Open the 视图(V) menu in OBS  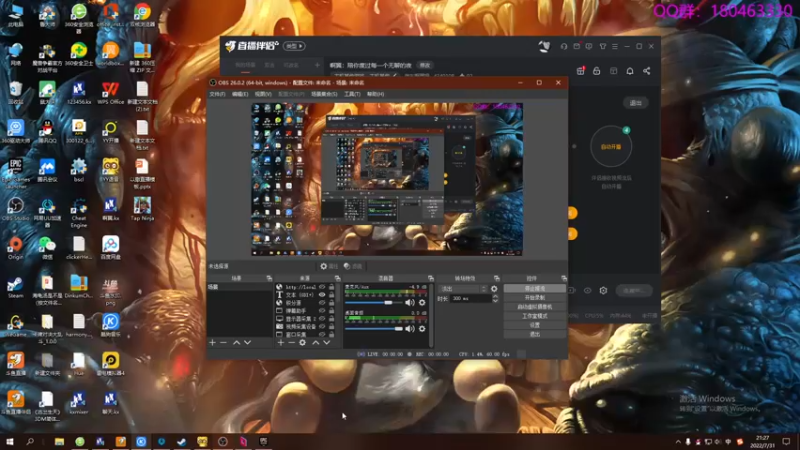[263, 94]
